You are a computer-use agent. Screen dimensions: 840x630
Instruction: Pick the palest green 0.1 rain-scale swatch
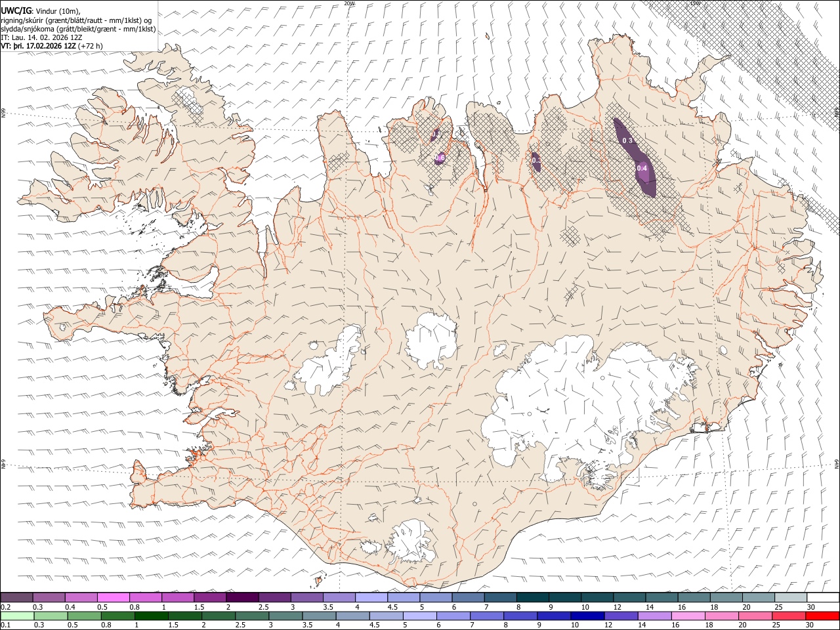[x=16, y=616]
